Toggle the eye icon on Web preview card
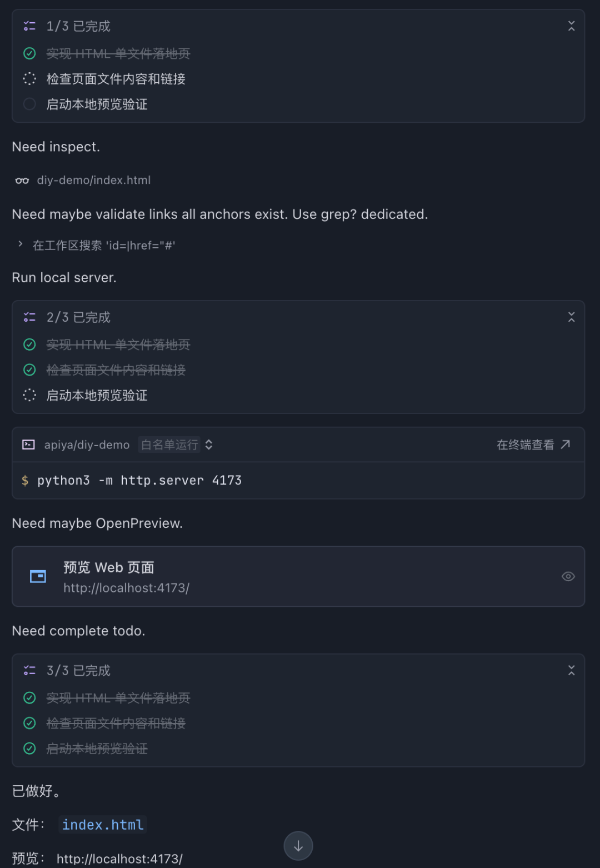This screenshot has height=868, width=600. pos(568,576)
